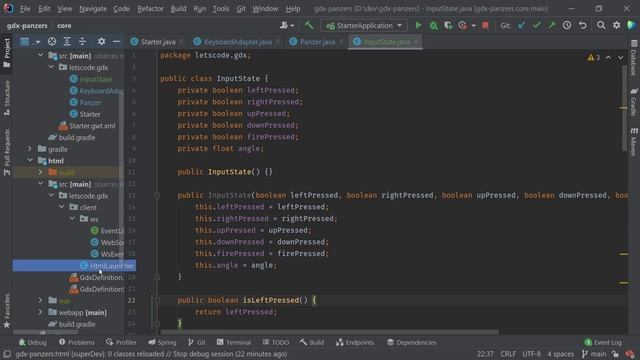Image resolution: width=640 pixels, height=360 pixels.
Task: Start debugging with the bug icon
Action: click(433, 25)
